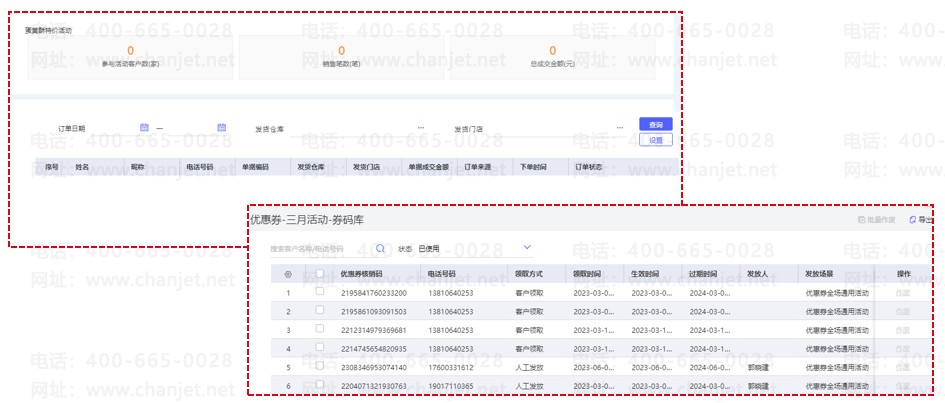Toggle the select-all checkbox in table header
945x403 pixels.
pos(320,273)
